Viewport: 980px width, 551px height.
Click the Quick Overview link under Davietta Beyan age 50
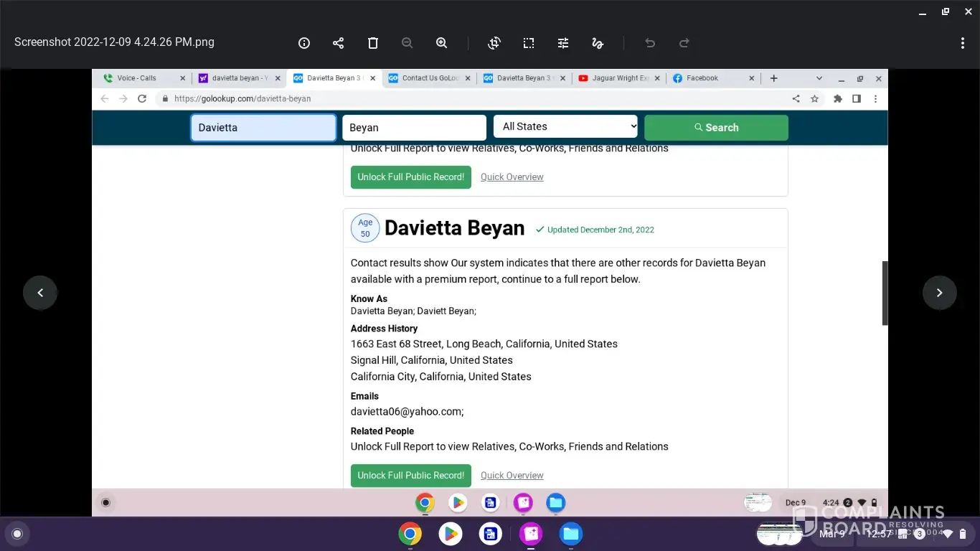(512, 476)
